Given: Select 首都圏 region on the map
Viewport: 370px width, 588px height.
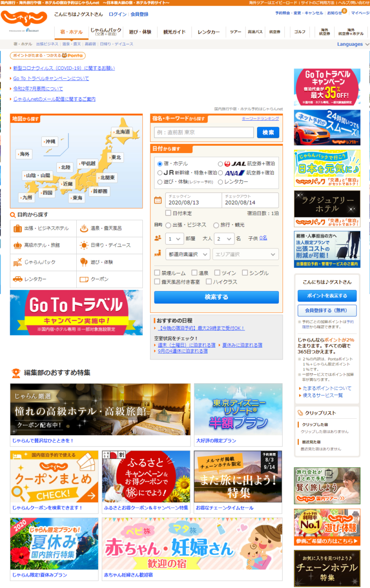Looking at the screenshot, I should click(100, 191).
